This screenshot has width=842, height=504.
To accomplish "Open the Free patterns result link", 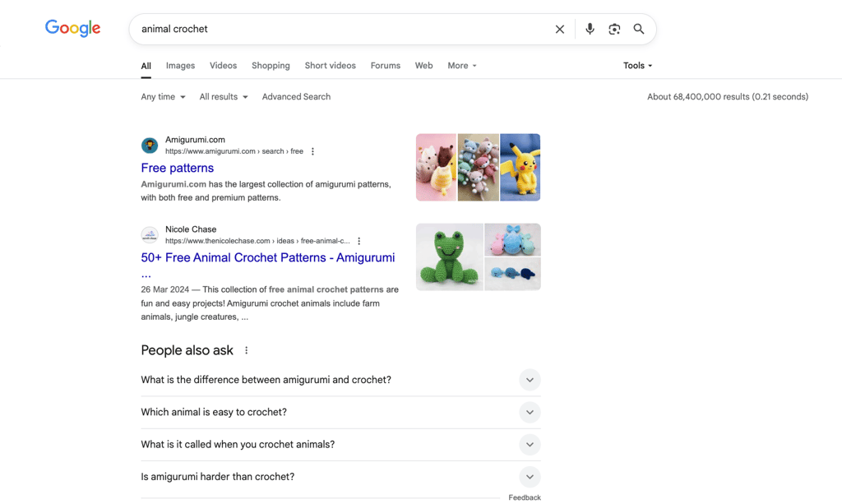I will (x=178, y=168).
